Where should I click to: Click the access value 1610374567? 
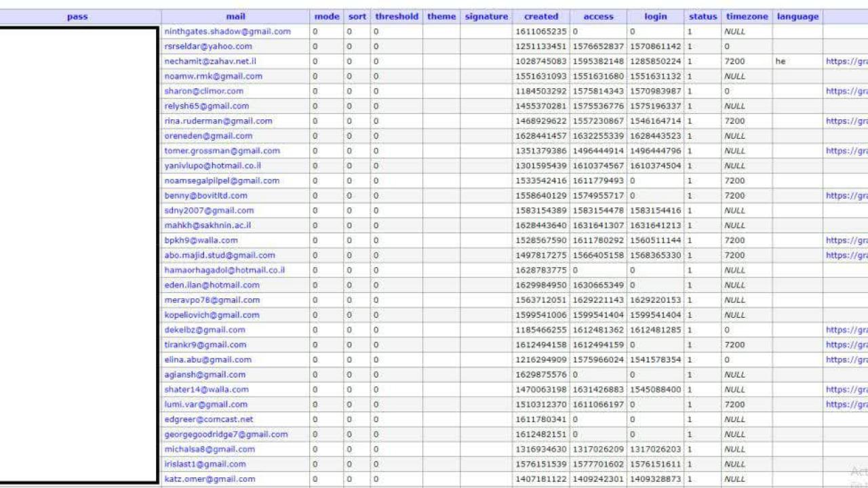click(x=598, y=165)
